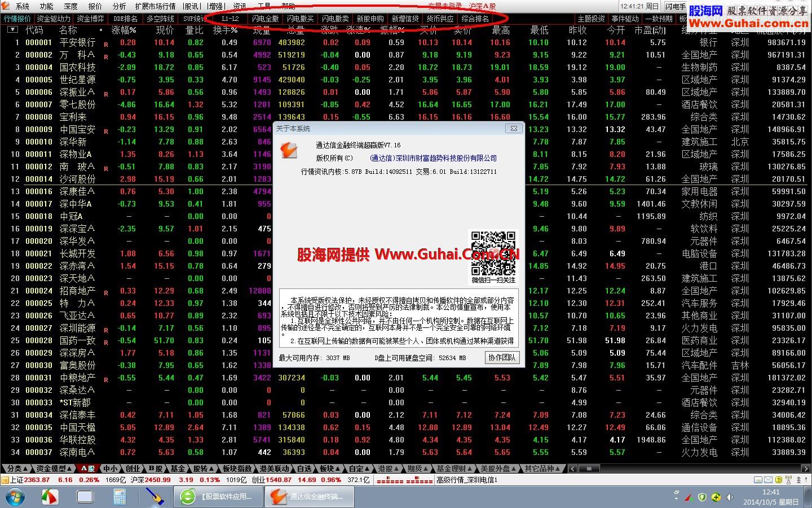Switch to the DDE排名 tab
Screen dimensions: 812x508
[125, 19]
